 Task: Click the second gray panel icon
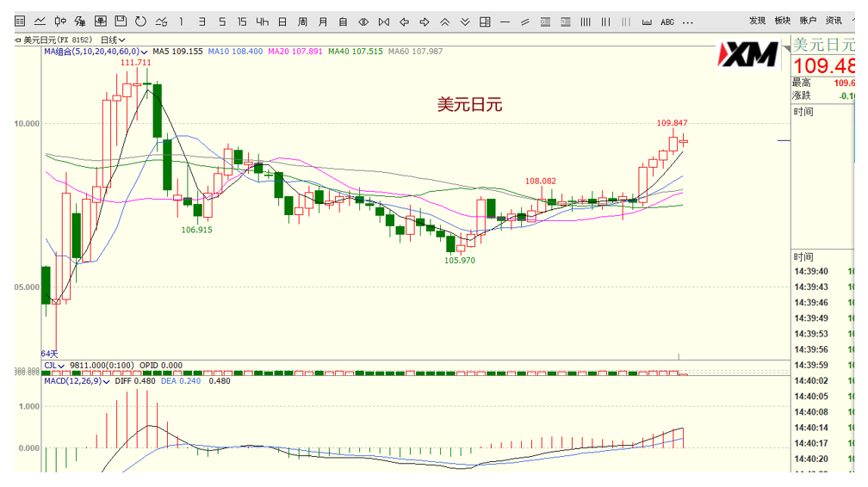coord(565,22)
